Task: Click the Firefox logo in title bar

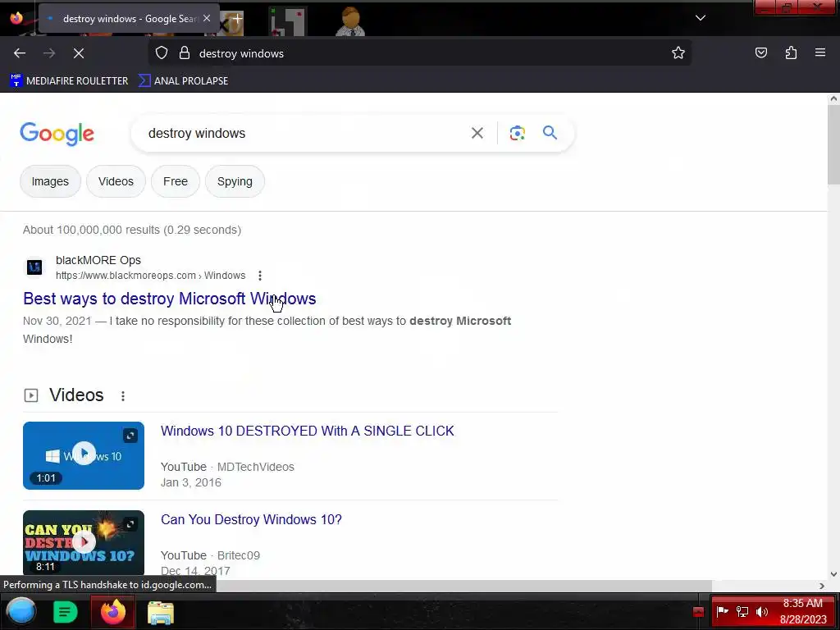Action: click(16, 18)
